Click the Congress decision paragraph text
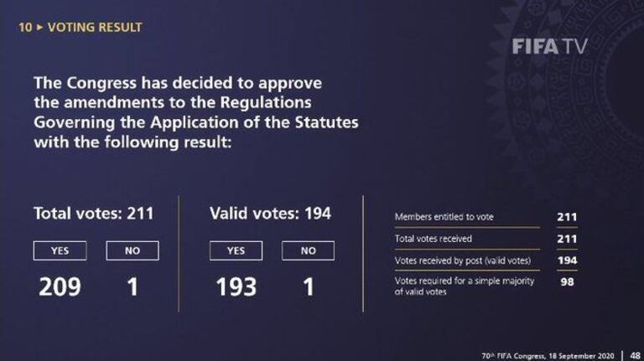 [195, 113]
